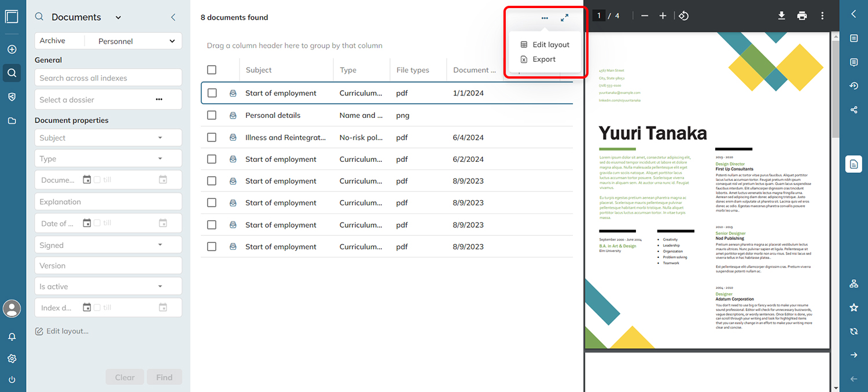
Task: Tick the select-all checkbox in column header
Action: (x=211, y=68)
